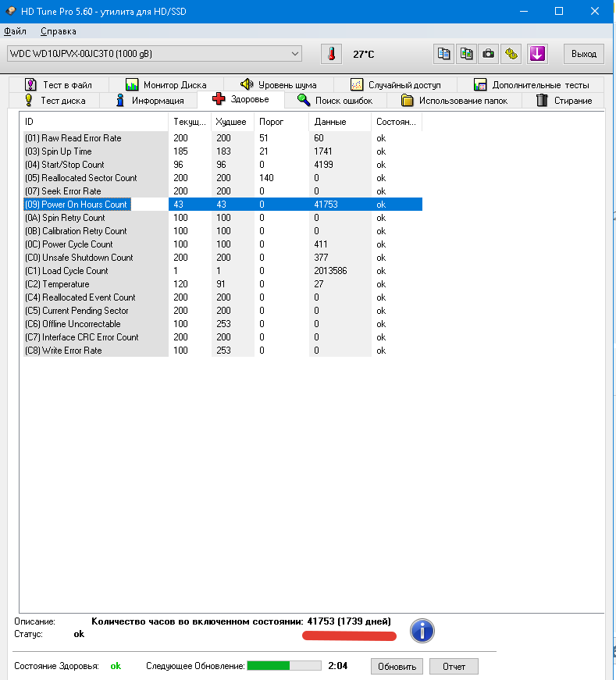Click the thermometer temperature icon
616x680 pixels.
[331, 54]
